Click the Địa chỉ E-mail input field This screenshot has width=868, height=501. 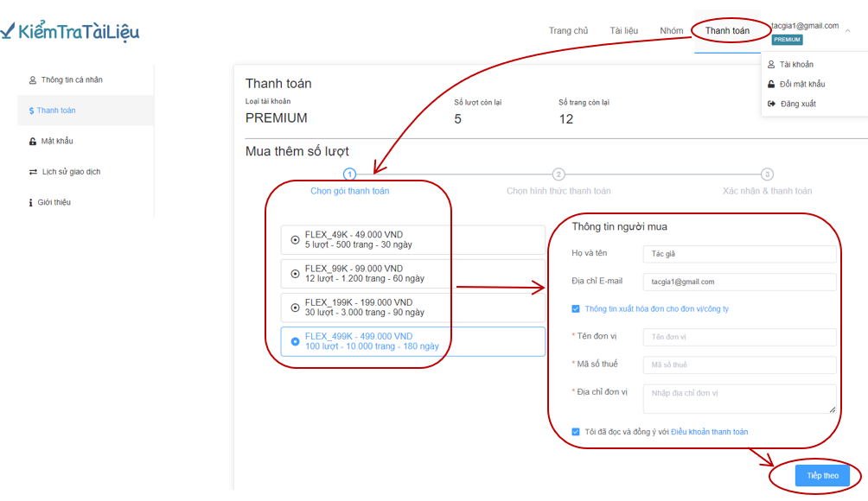pyautogui.click(x=739, y=282)
